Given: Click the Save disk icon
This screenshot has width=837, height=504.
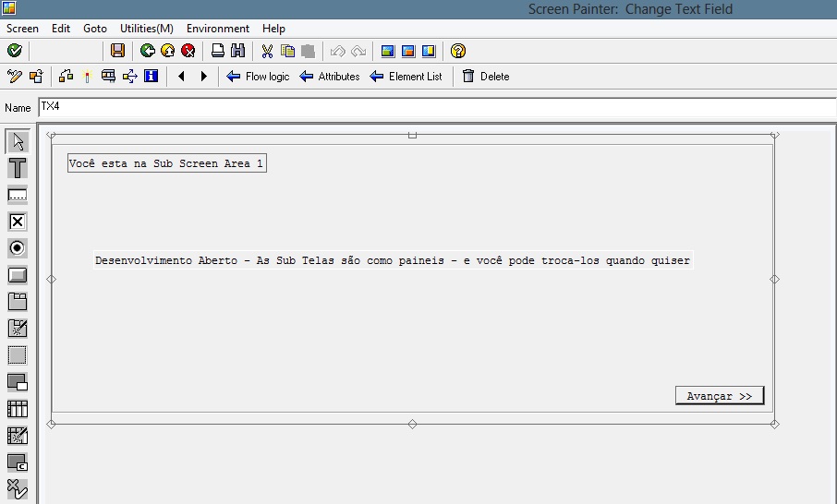Looking at the screenshot, I should pyautogui.click(x=117, y=51).
